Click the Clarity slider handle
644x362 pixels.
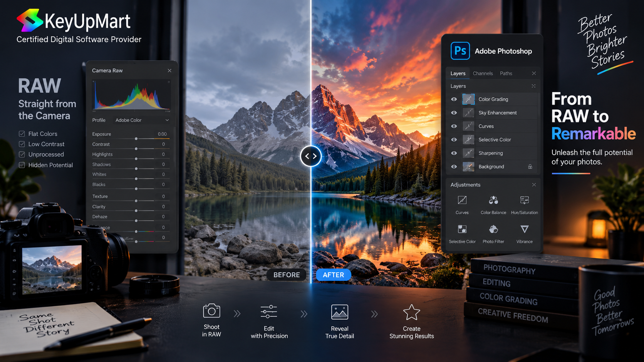[x=136, y=211]
